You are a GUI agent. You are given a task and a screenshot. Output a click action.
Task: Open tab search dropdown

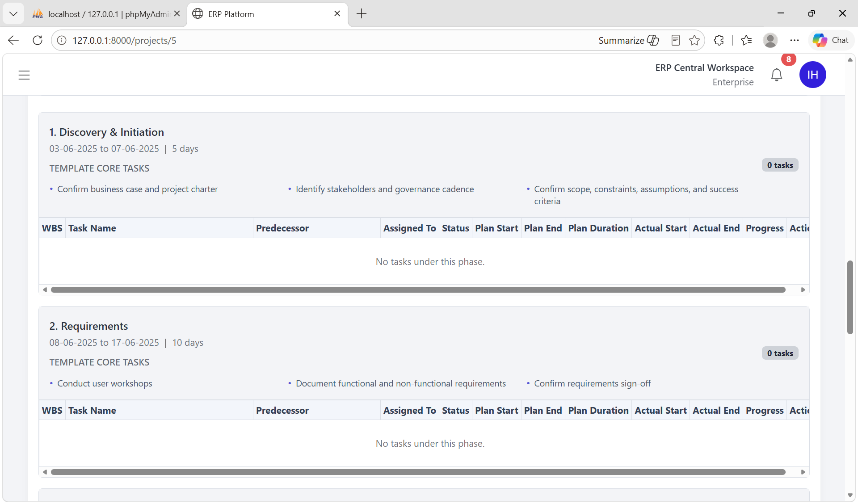13,14
